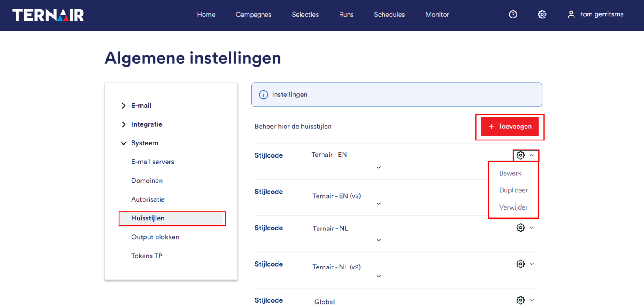The height and width of the screenshot is (308, 644).
Task: Expand details chevron under Ternair - EN (v2)
Action: click(379, 204)
